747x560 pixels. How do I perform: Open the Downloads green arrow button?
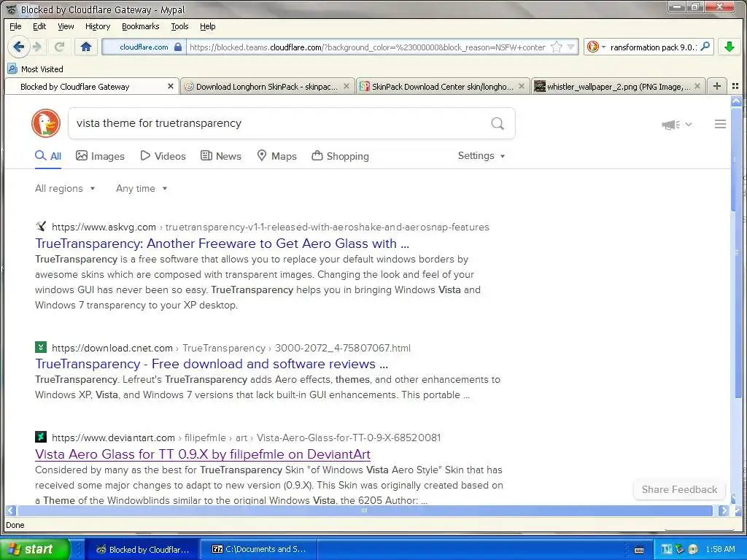(x=729, y=47)
